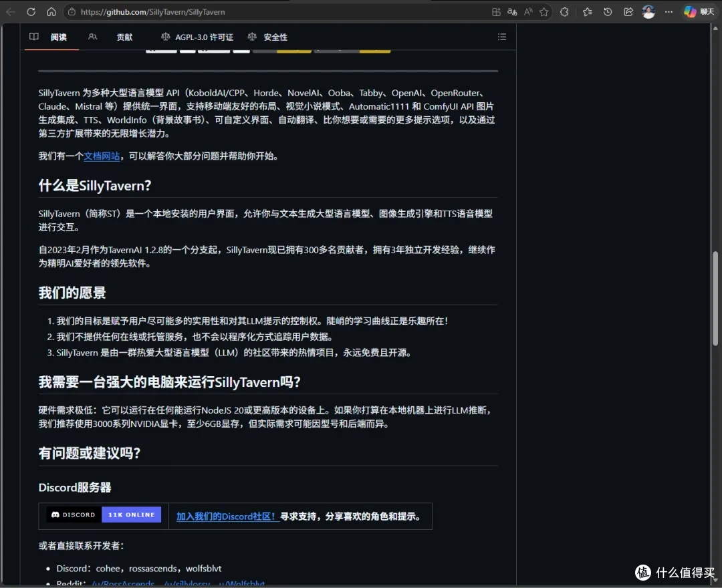The height and width of the screenshot is (588, 722).
Task: Click vision list item 3 about 永远免费且开源
Action: click(x=233, y=353)
